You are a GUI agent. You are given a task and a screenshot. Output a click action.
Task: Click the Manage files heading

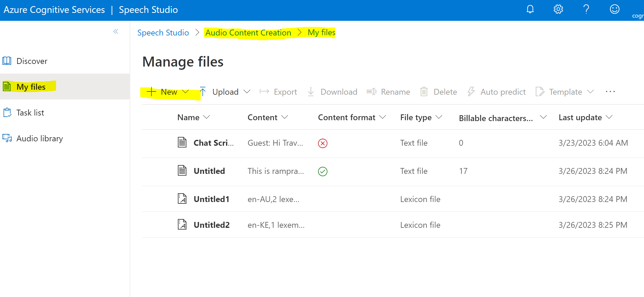pos(183,62)
